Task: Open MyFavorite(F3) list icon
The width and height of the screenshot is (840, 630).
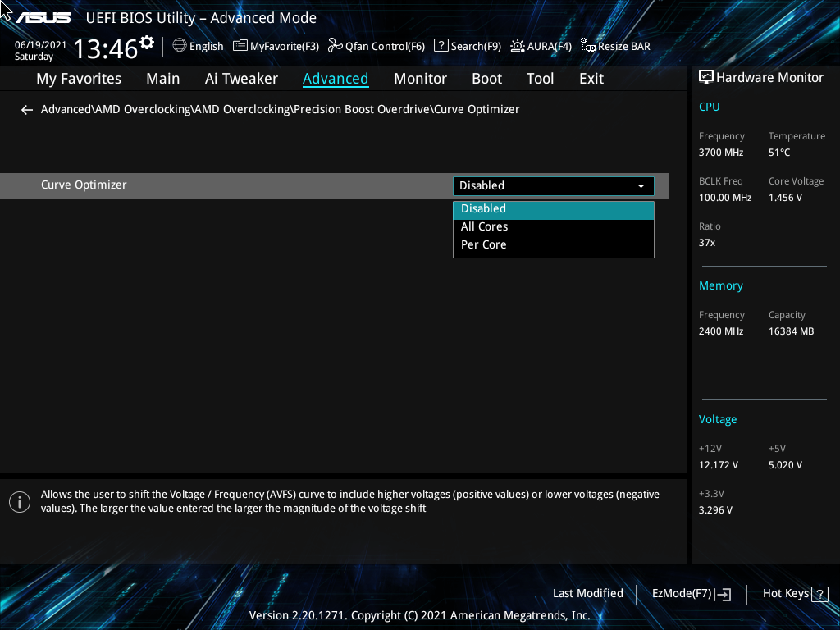Action: pyautogui.click(x=240, y=46)
